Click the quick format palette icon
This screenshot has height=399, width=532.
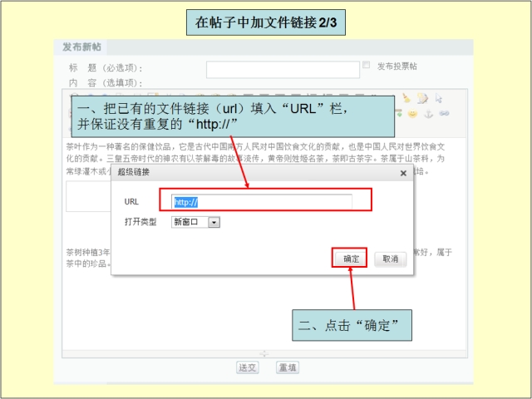pyautogui.click(x=423, y=98)
